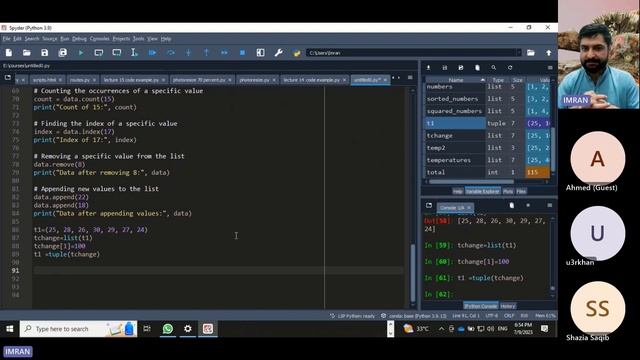The width and height of the screenshot is (640, 360).
Task: Create a new file from Spyder toolbar
Action: point(9,53)
